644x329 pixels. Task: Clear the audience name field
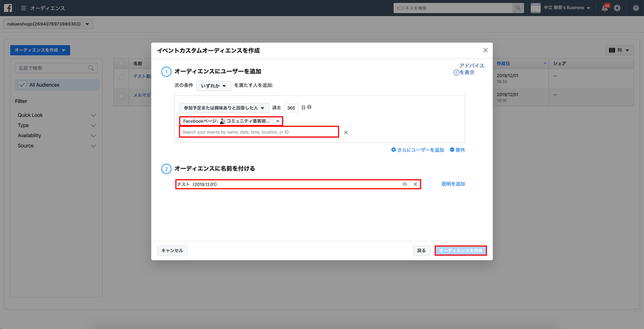(415, 184)
